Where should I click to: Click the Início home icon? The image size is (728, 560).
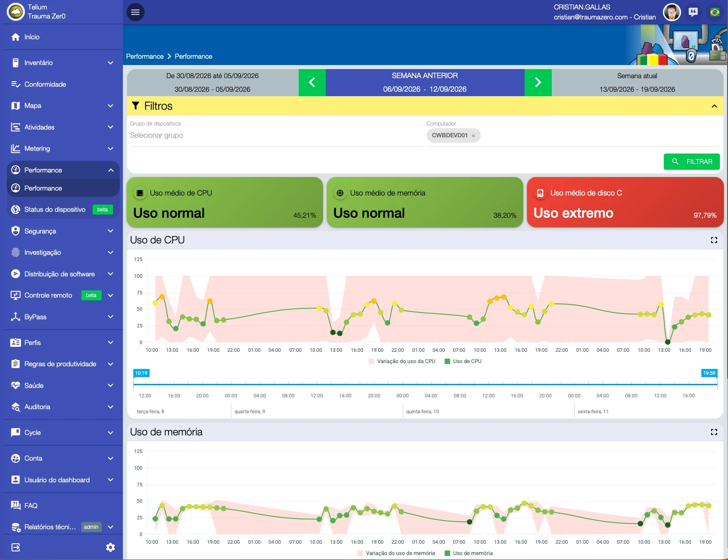point(15,37)
